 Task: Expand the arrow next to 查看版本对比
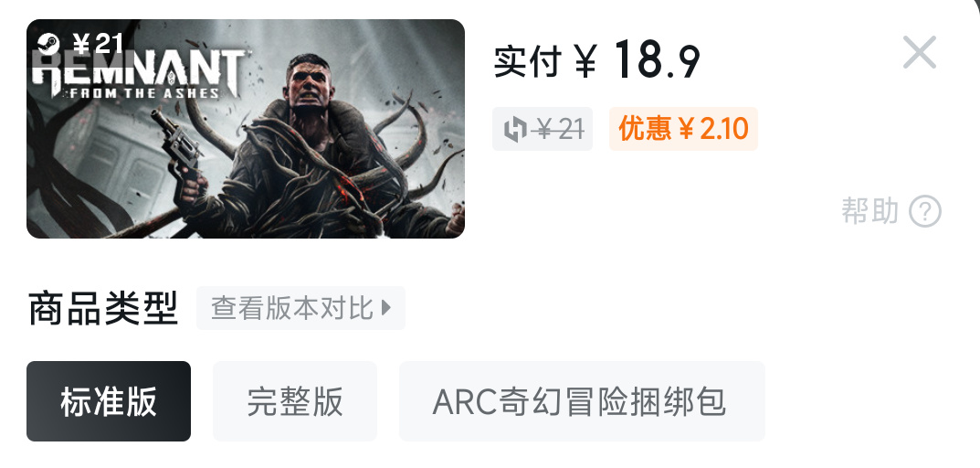coord(386,308)
